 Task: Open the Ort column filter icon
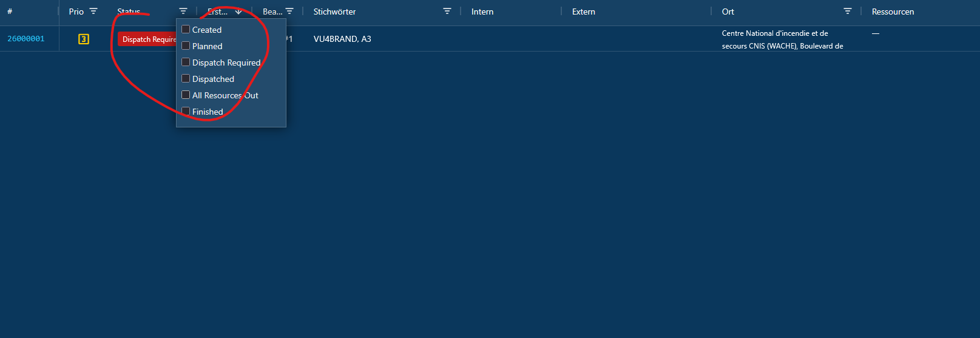tap(848, 12)
